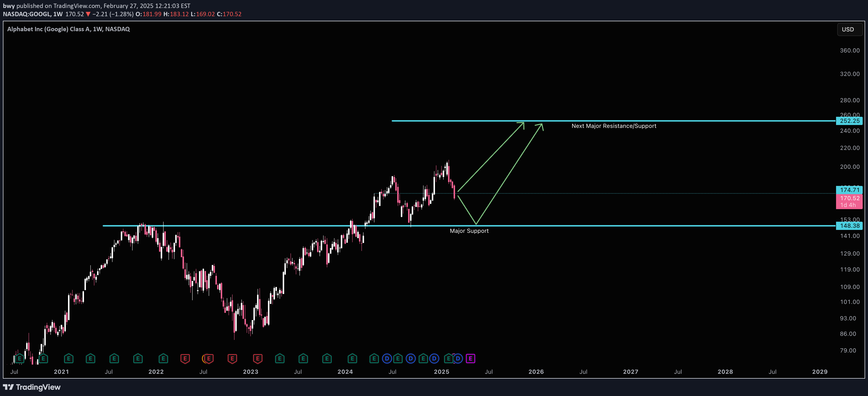Click the 280.00 price axis label
868x396 pixels.
pos(849,100)
